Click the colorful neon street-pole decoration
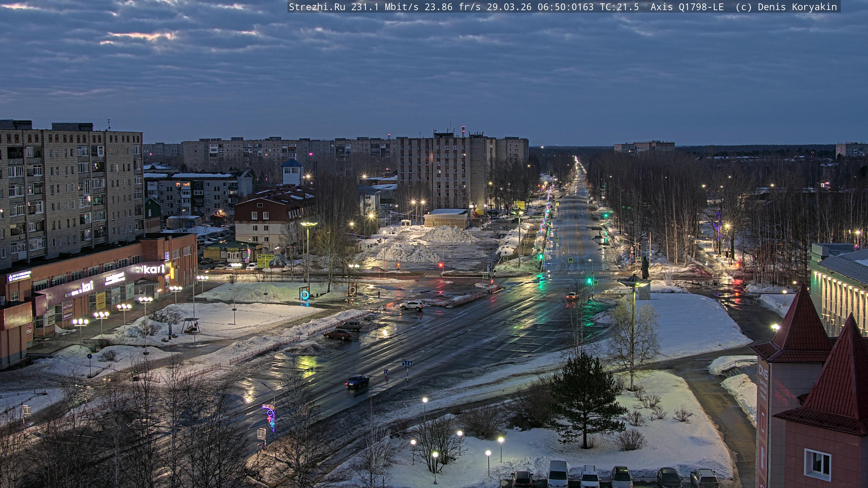Viewport: 868px width, 488px height. (x=270, y=417)
